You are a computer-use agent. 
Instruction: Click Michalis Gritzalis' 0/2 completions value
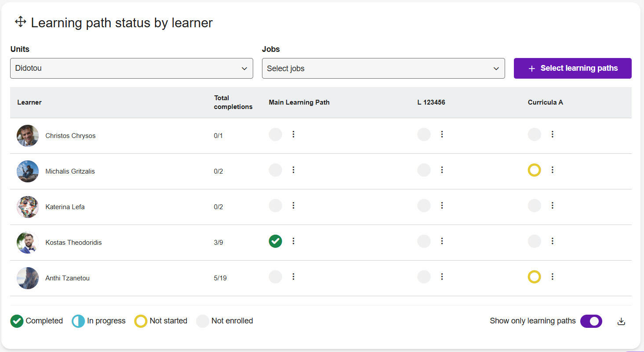pos(218,171)
